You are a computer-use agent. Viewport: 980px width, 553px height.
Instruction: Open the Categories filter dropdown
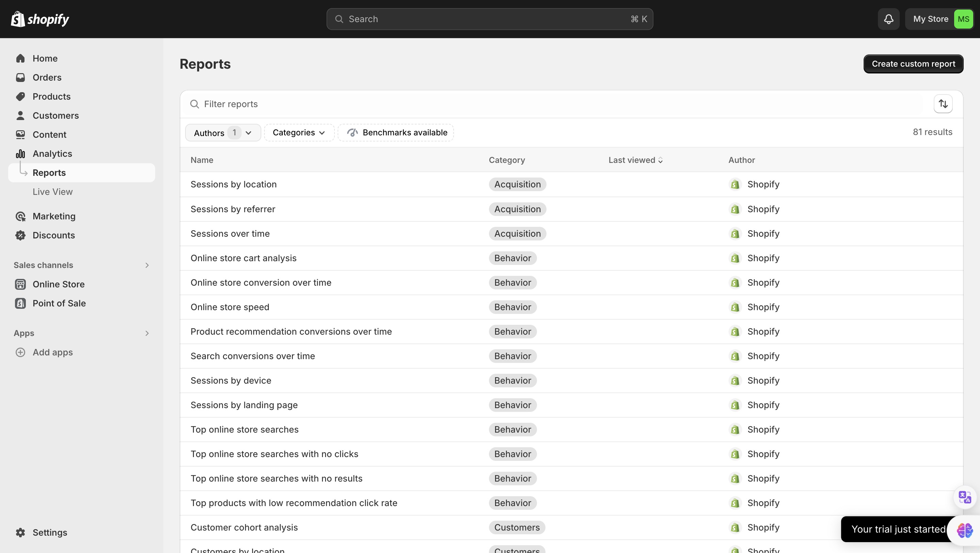299,132
